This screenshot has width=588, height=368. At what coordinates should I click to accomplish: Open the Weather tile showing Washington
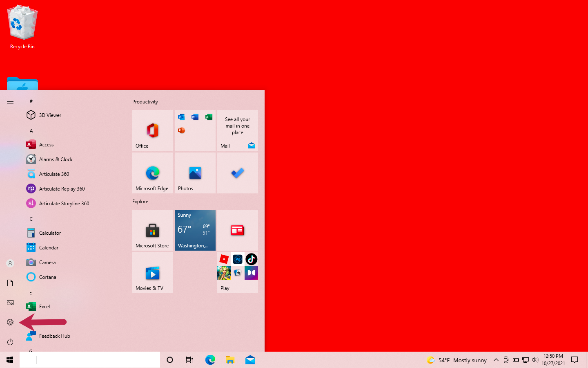point(195,230)
